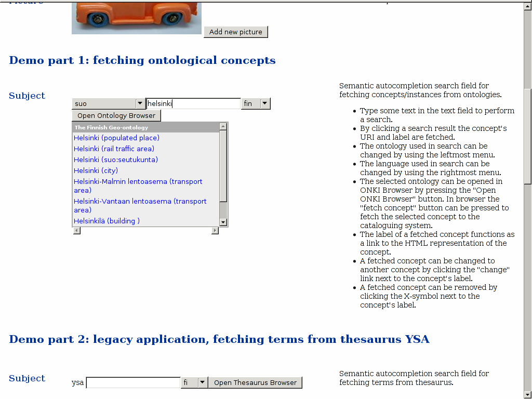
Task: Click the Open Thesaurus Browser button
Action: [x=255, y=383]
